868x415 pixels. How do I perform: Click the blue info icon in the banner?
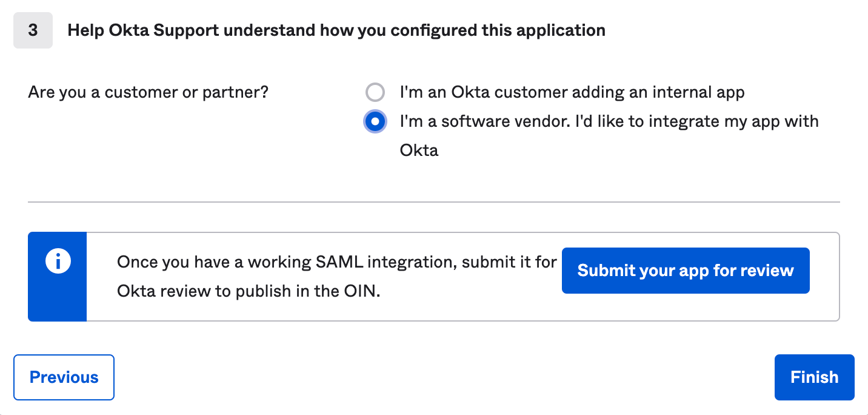tap(56, 261)
